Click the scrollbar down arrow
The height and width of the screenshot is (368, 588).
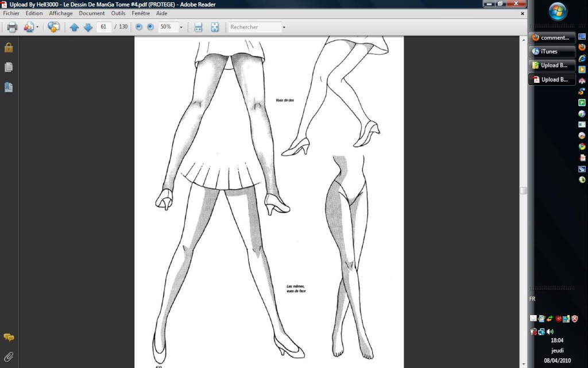pos(524,364)
